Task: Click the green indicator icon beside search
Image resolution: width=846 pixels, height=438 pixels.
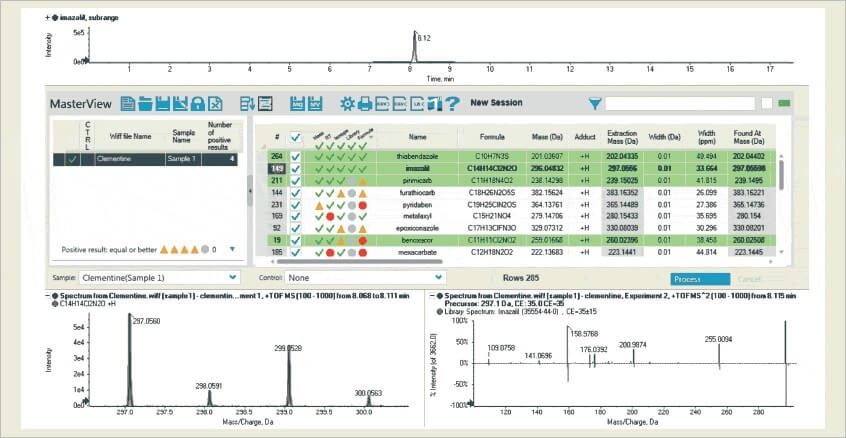Action: (784, 103)
